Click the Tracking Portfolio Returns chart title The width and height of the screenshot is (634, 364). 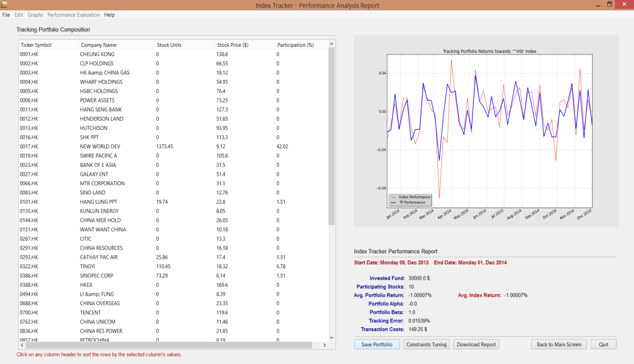pos(489,51)
